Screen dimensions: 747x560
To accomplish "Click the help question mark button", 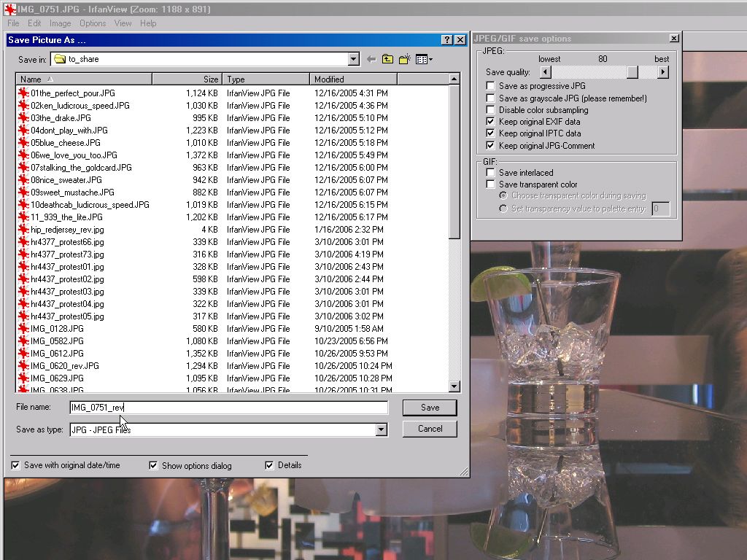I will (x=447, y=40).
